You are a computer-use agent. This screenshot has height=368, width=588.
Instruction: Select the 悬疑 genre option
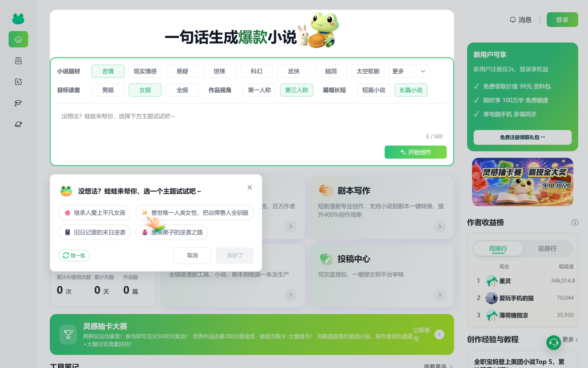pos(182,71)
